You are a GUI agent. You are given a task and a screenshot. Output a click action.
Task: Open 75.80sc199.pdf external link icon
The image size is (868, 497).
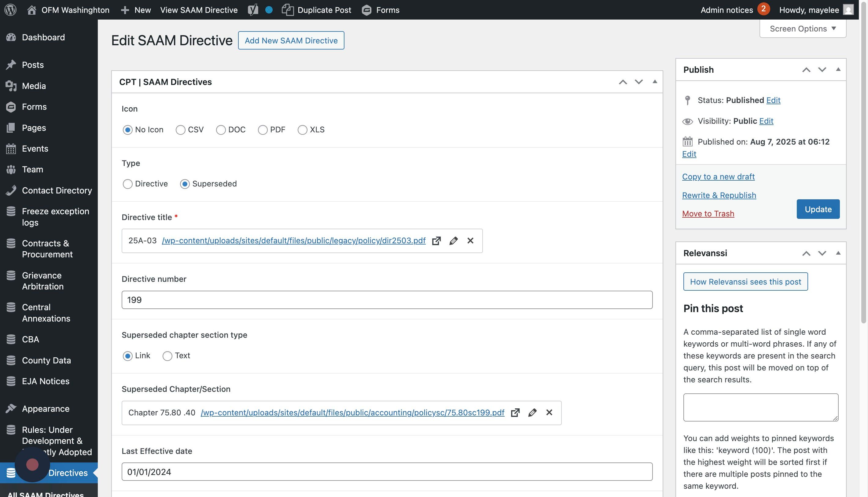[x=515, y=413]
